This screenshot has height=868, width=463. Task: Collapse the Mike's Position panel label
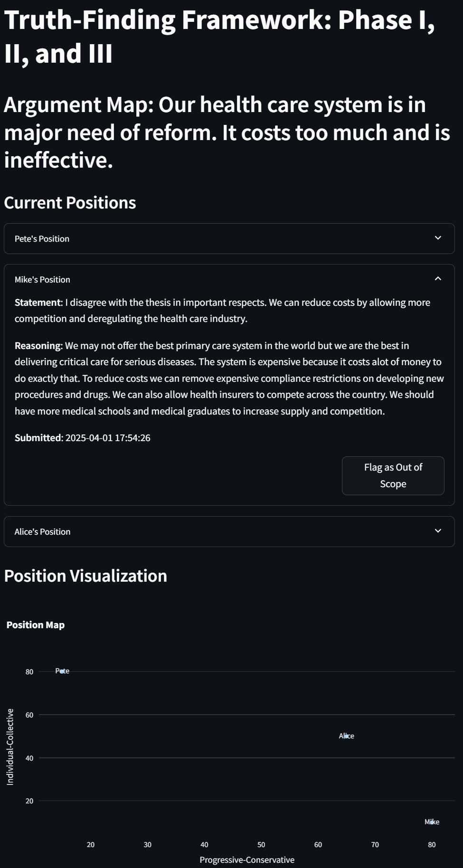point(42,280)
